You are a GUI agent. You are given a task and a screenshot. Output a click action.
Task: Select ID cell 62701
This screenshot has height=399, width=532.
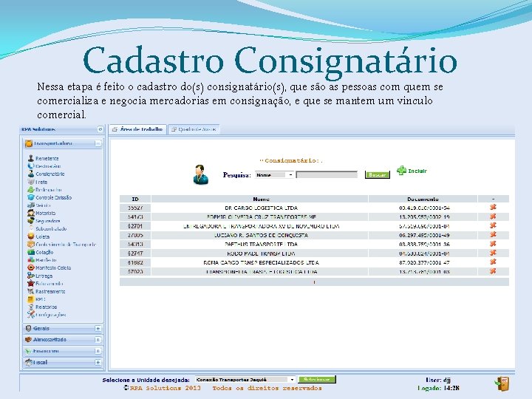tap(135, 226)
